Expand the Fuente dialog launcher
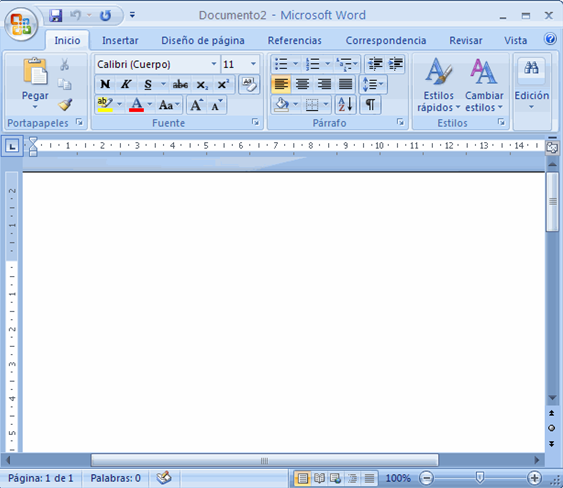The width and height of the screenshot is (563, 488). (x=255, y=122)
